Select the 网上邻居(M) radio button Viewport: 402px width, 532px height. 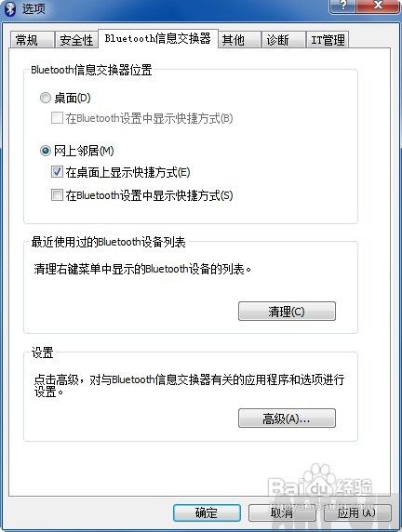pos(46,151)
